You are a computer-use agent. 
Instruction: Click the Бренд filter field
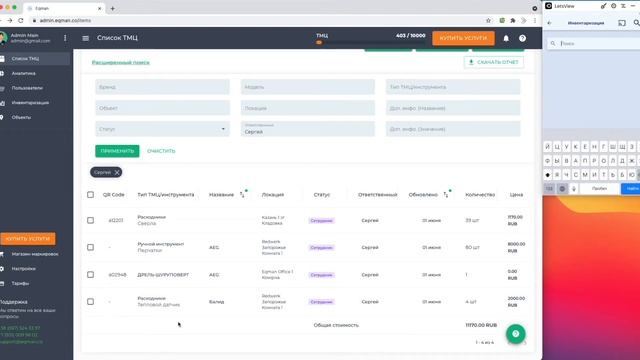(162, 87)
